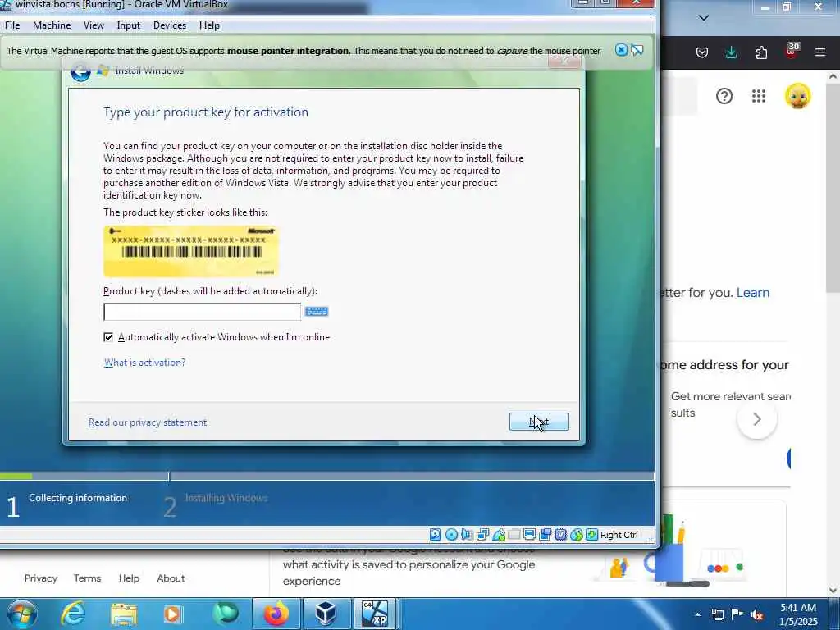Click the Firefox scrollbar down arrow
This screenshot has width=840, height=630.
click(x=833, y=591)
